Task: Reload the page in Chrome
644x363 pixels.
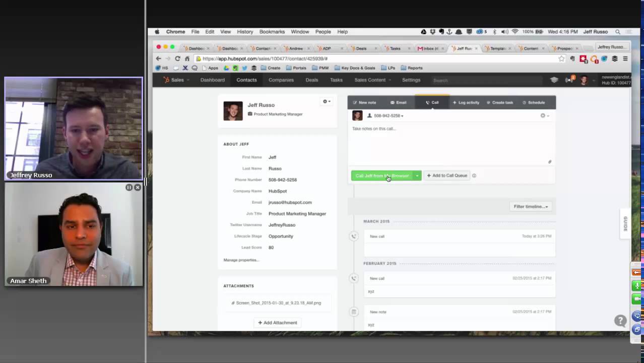Action: tap(177, 58)
